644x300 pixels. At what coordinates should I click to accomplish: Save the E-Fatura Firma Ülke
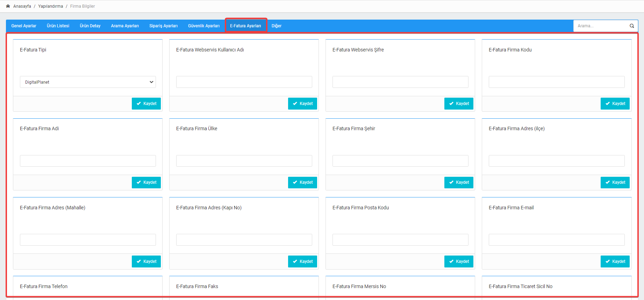click(x=302, y=182)
